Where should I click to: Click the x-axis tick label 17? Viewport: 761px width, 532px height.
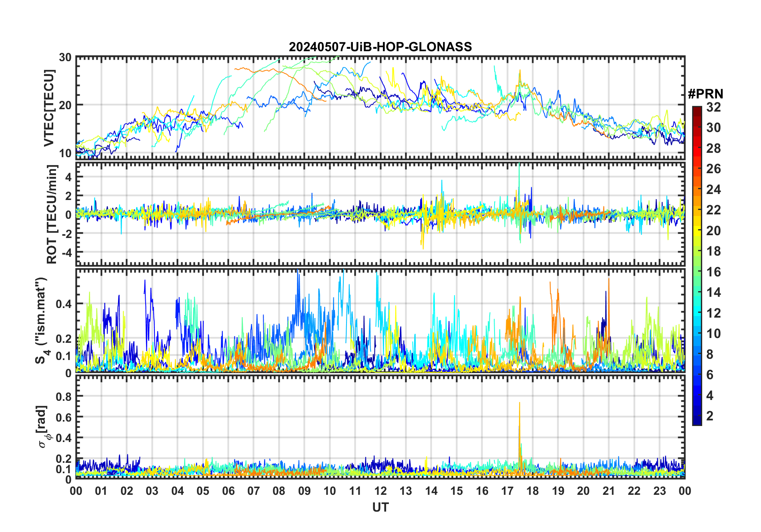[507, 491]
